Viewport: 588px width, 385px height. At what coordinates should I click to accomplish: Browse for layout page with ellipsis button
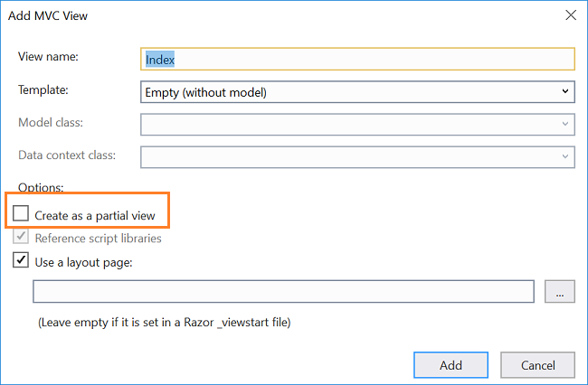point(559,292)
